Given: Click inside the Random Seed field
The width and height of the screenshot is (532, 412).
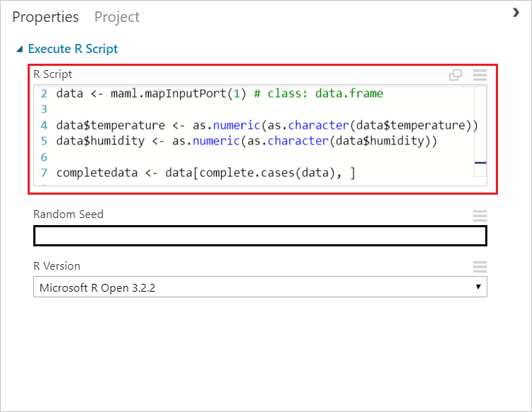Looking at the screenshot, I should click(x=260, y=236).
